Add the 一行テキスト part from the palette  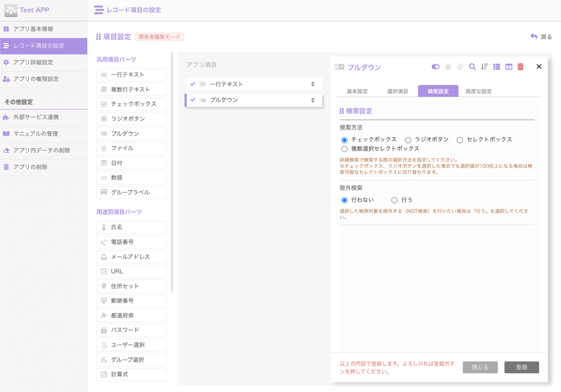pos(131,75)
